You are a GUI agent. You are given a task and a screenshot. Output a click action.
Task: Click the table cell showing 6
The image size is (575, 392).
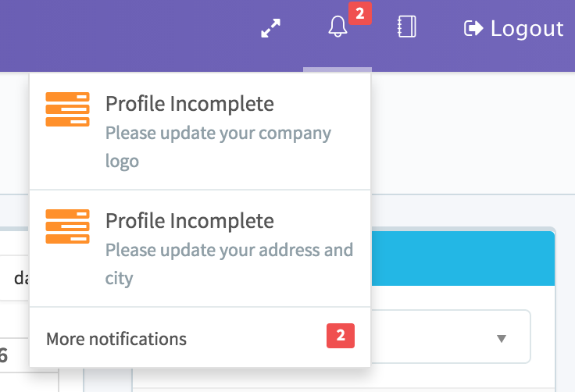[6, 356]
